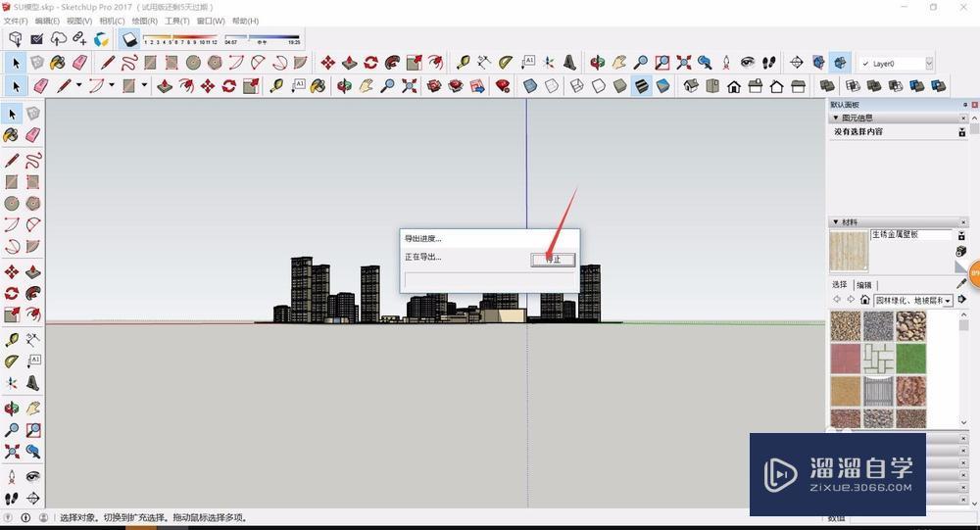This screenshot has height=530, width=980.
Task: Pick the green grass material swatch
Action: [910, 359]
